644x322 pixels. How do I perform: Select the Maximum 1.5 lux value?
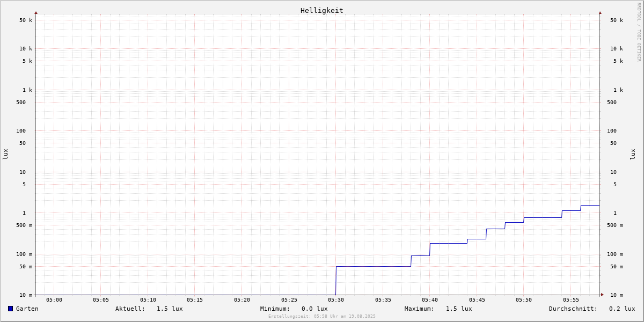pyautogui.click(x=459, y=309)
